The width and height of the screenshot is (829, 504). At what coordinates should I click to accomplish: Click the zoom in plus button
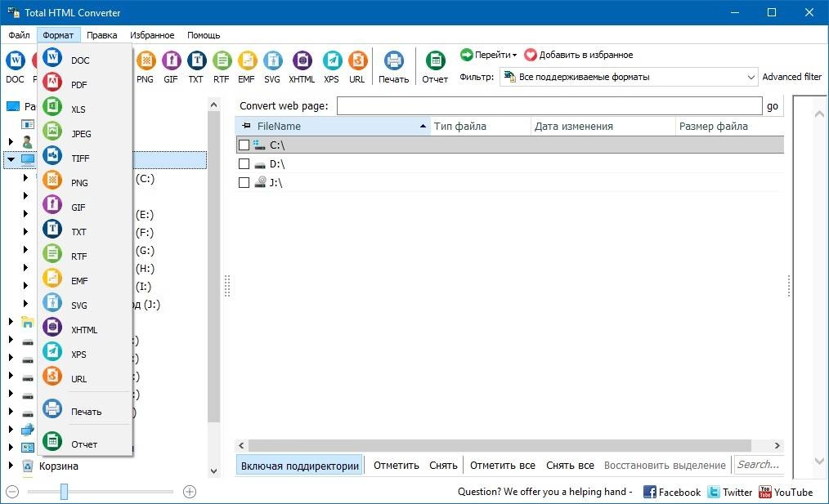pyautogui.click(x=190, y=492)
